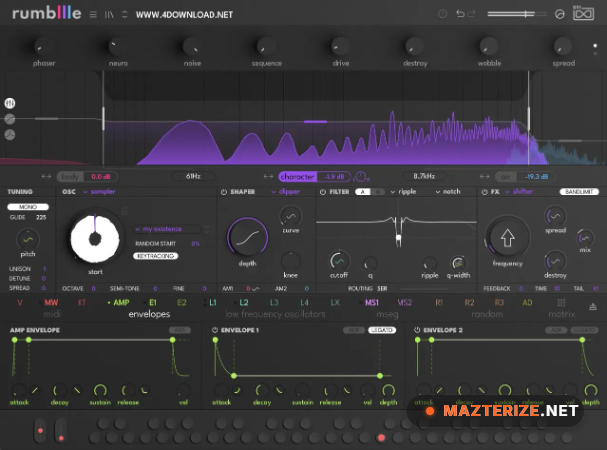
Task: Click the preset name WWW.4DOWNLOAD.NET
Action: [x=184, y=15]
